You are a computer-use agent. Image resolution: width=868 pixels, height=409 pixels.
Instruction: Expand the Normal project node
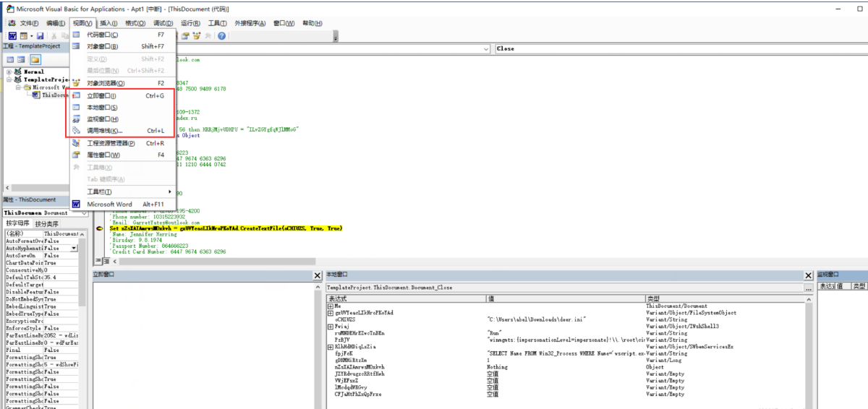pos(9,72)
